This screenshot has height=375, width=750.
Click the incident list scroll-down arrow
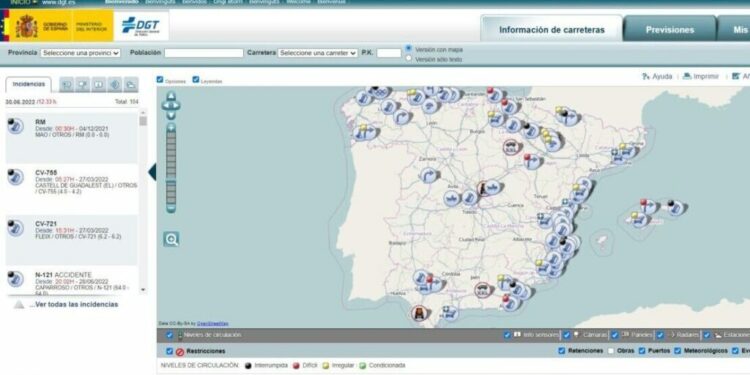pos(143,290)
